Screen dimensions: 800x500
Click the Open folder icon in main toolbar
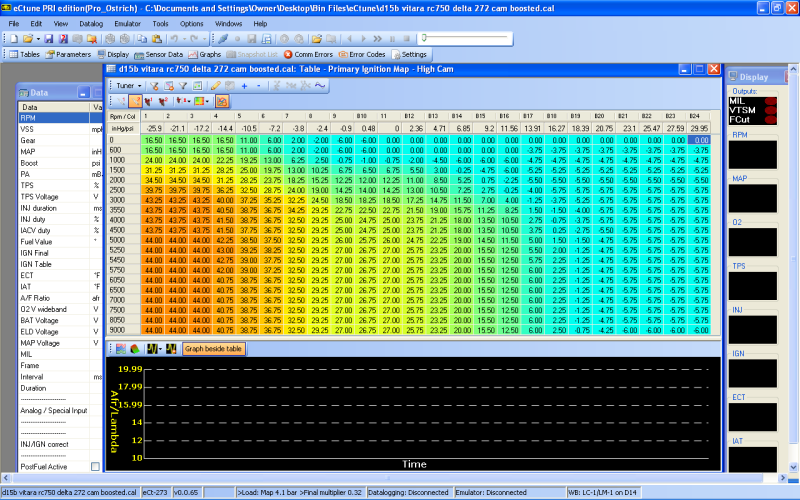coord(28,39)
